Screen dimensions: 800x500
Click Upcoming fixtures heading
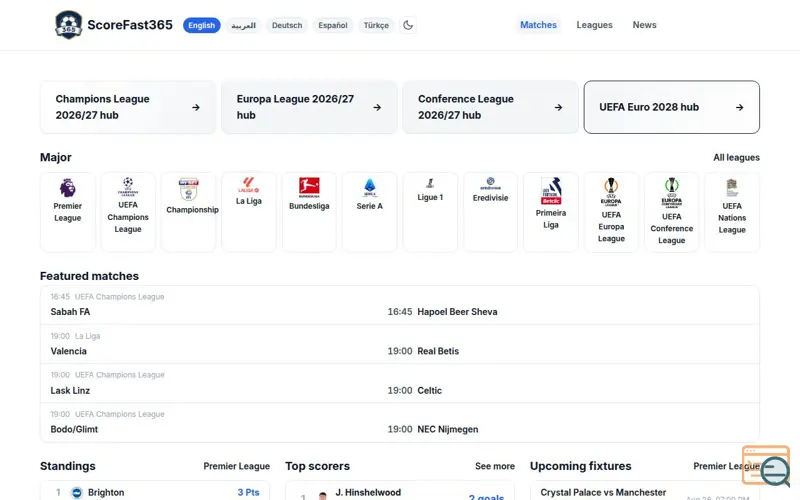pyautogui.click(x=581, y=466)
